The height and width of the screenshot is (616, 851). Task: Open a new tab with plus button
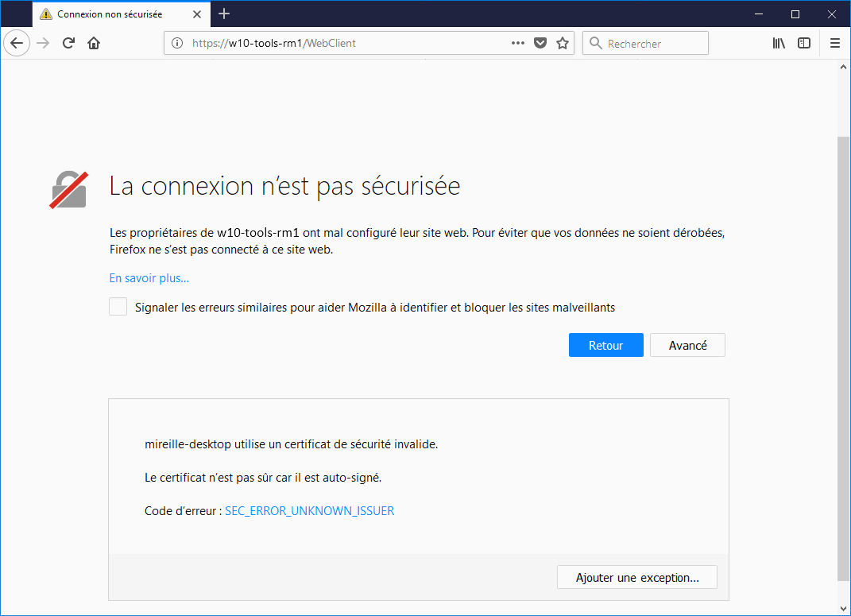pyautogui.click(x=224, y=14)
